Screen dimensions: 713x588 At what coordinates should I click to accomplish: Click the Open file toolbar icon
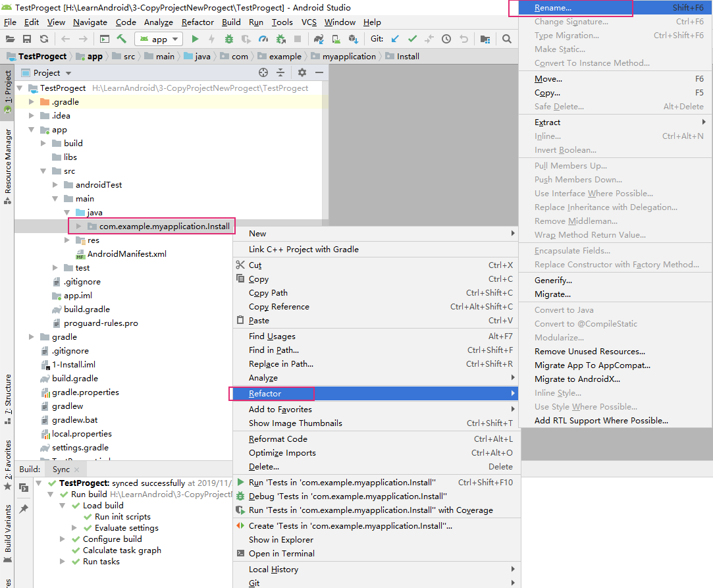10,39
